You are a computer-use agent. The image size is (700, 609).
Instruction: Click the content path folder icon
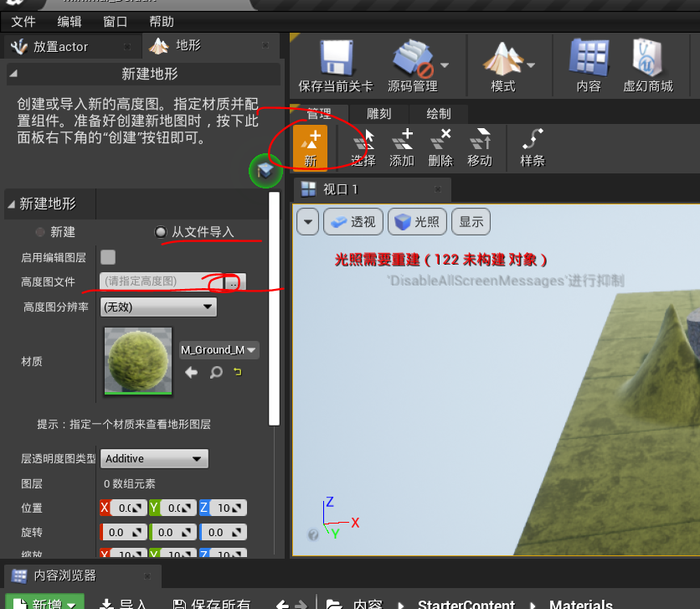pyautogui.click(x=333, y=605)
